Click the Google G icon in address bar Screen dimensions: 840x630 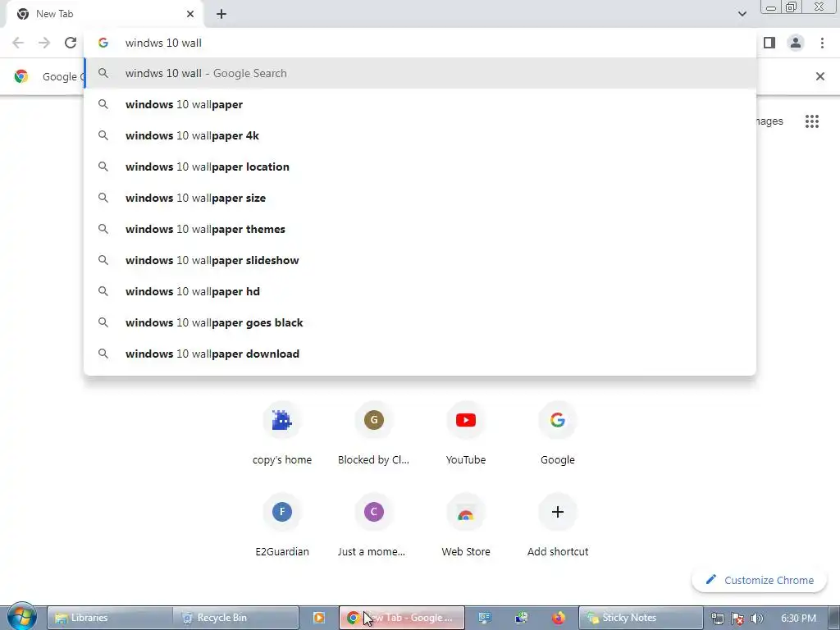point(103,43)
